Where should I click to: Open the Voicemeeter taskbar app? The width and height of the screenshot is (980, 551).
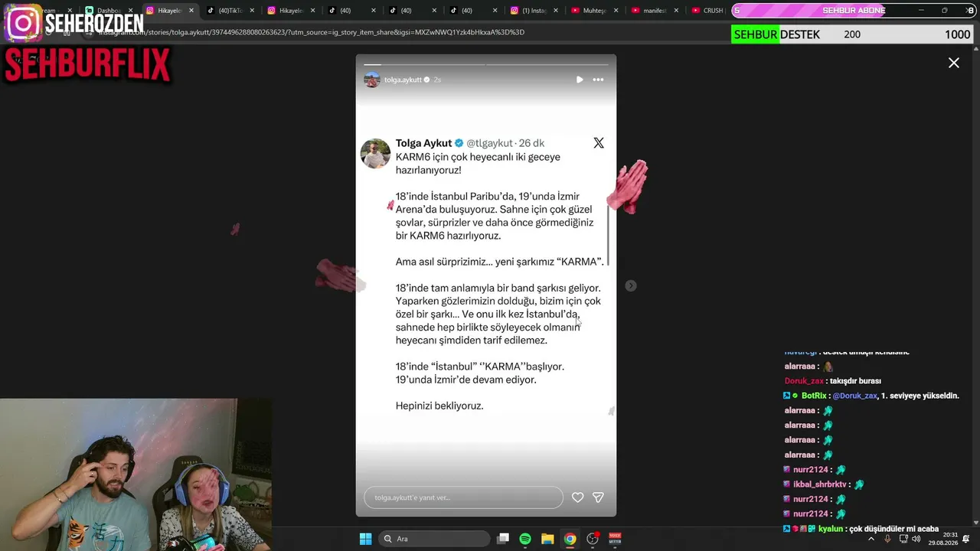615,539
